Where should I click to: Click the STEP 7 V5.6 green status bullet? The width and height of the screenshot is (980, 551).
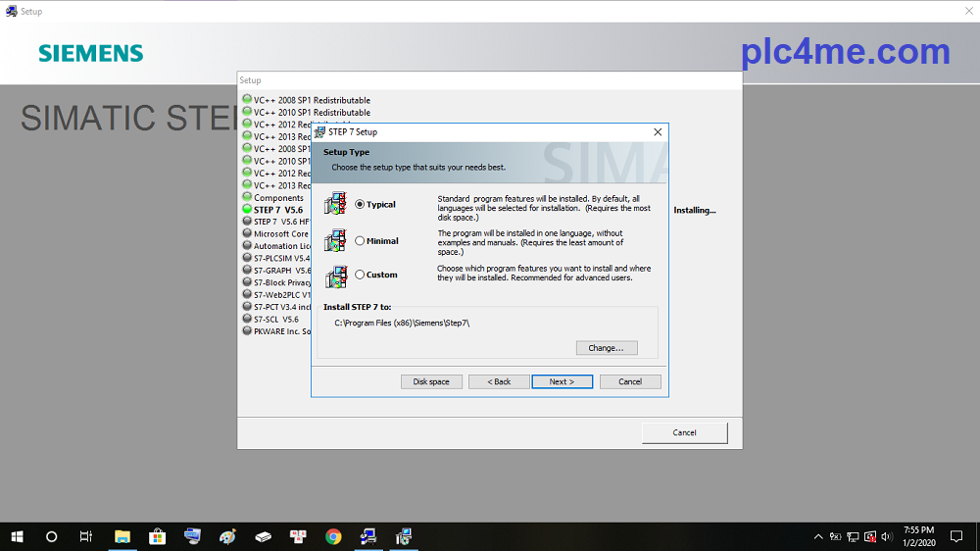pos(247,209)
